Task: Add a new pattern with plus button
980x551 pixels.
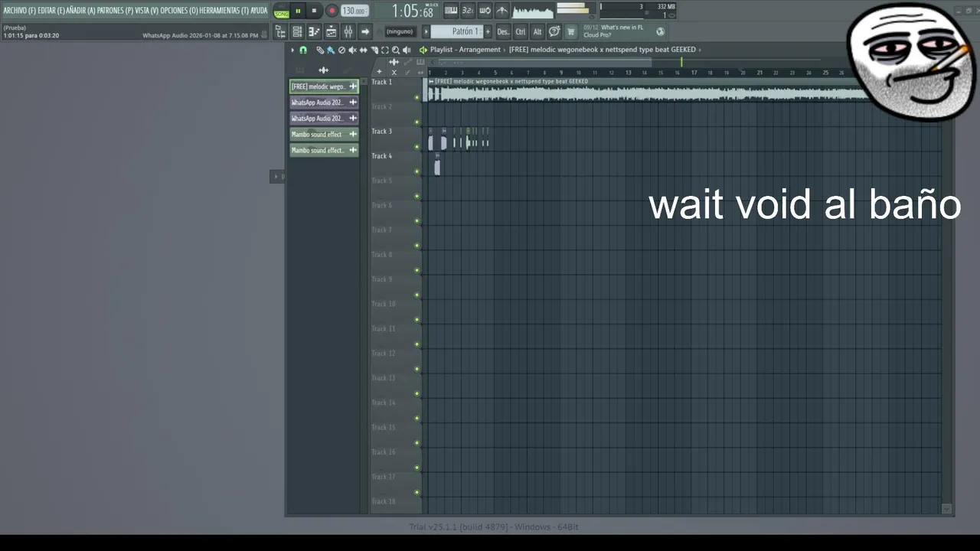Action: click(487, 31)
